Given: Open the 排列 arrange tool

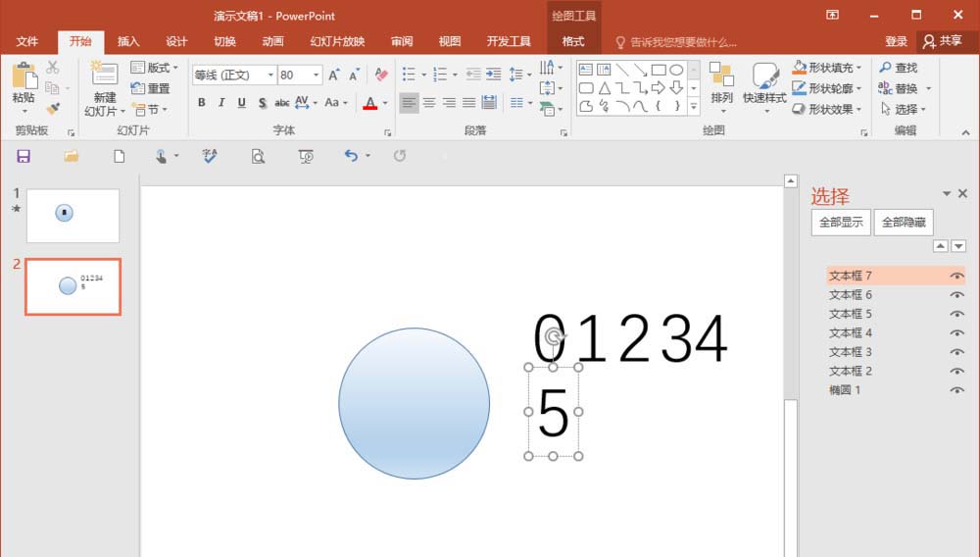Looking at the screenshot, I should click(x=722, y=87).
